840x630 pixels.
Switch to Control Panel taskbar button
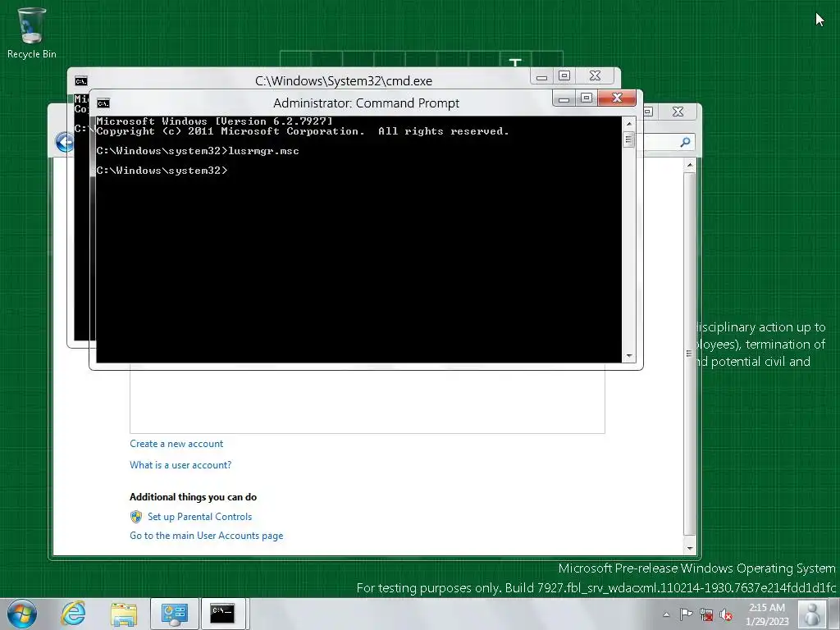(x=174, y=614)
